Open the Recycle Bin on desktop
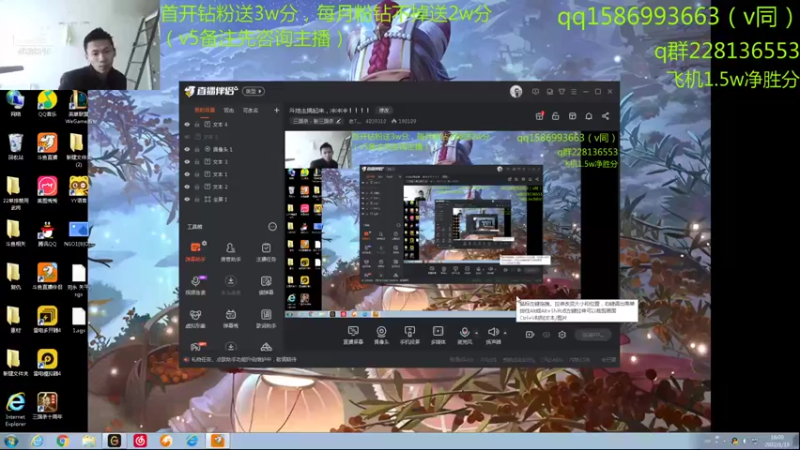Image resolution: width=800 pixels, height=450 pixels. 15,147
